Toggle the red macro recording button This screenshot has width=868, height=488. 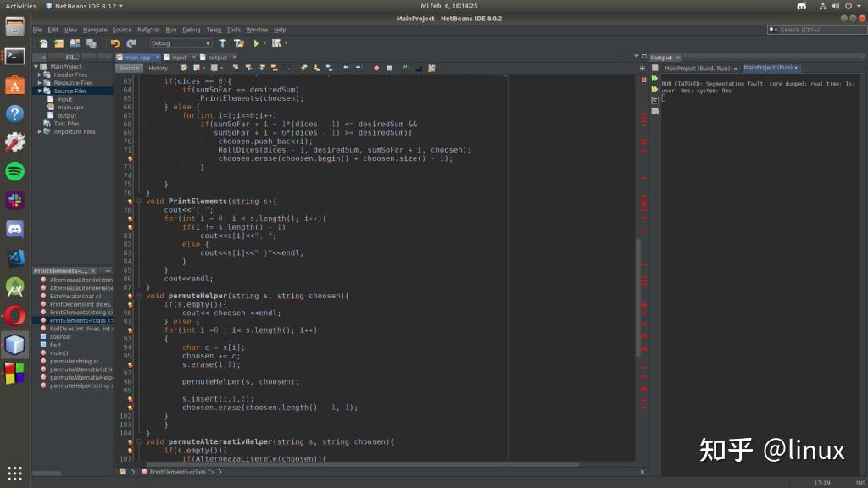pos(376,68)
